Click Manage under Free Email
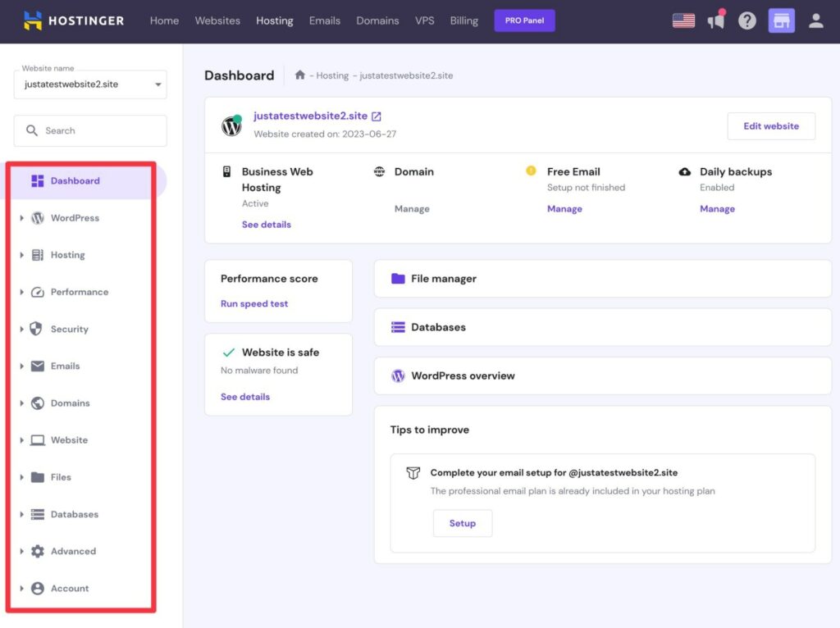This screenshot has height=628, width=840. [x=564, y=209]
